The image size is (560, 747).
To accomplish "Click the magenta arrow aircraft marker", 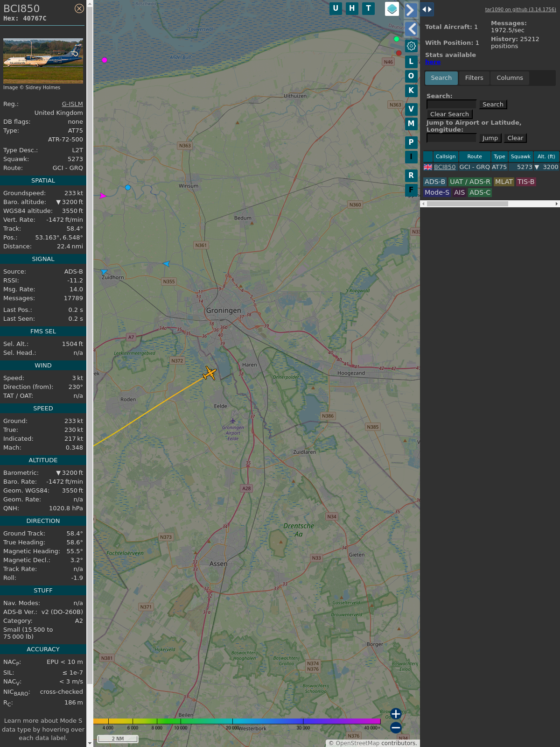I will pos(103,196).
